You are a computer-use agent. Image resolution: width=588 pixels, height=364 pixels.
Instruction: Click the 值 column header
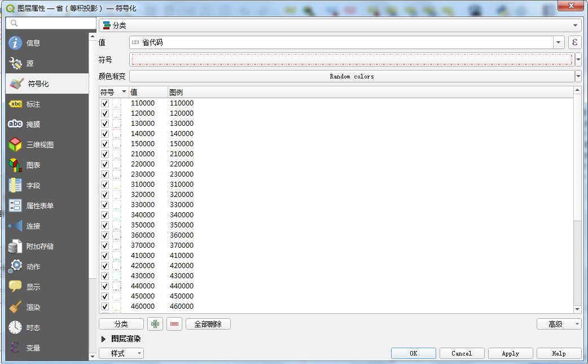pos(148,92)
